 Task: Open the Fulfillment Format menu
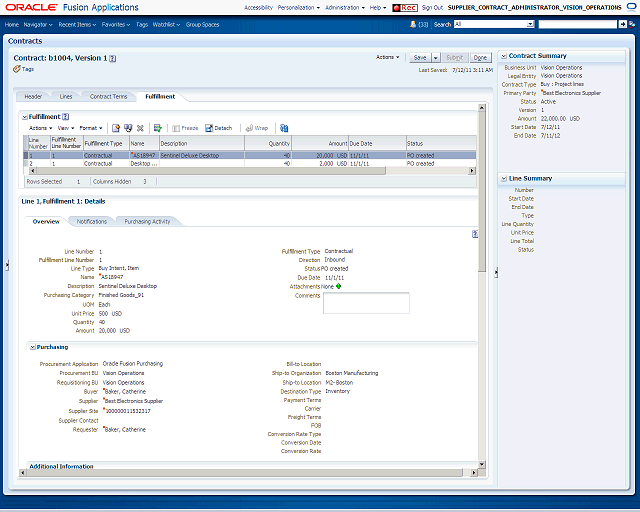click(x=91, y=128)
